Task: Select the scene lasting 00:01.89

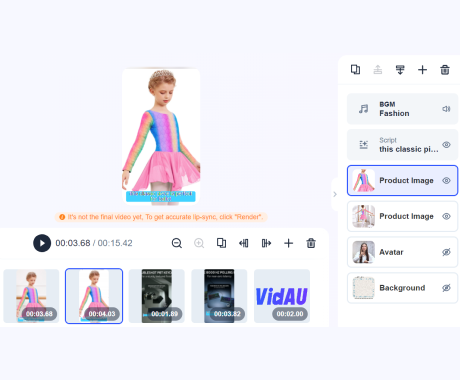Action: (x=157, y=296)
